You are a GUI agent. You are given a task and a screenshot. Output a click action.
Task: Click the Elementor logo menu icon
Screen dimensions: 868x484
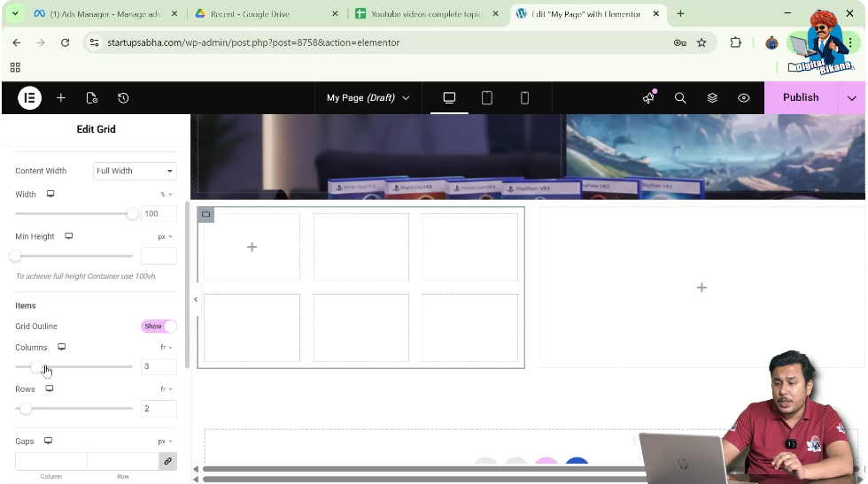tap(29, 98)
